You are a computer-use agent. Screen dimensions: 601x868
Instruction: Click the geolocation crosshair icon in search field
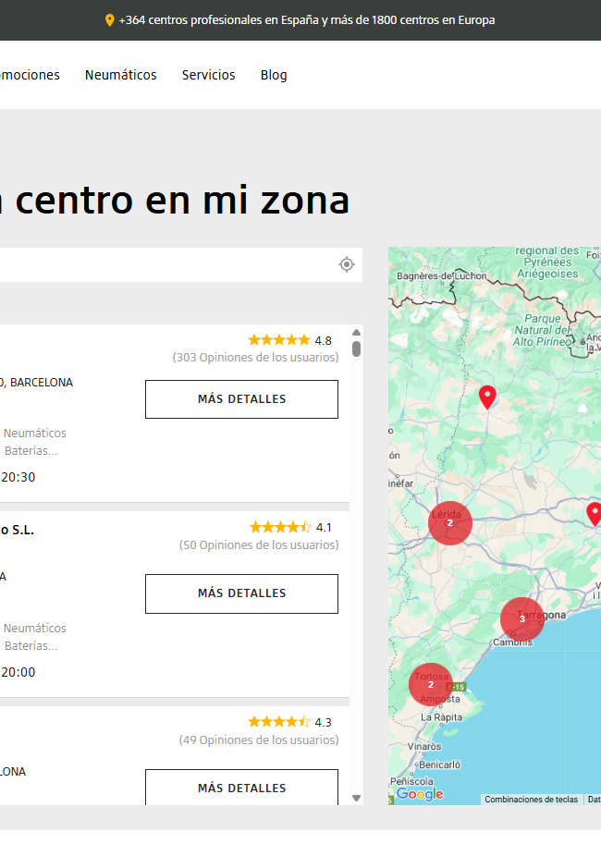(347, 264)
